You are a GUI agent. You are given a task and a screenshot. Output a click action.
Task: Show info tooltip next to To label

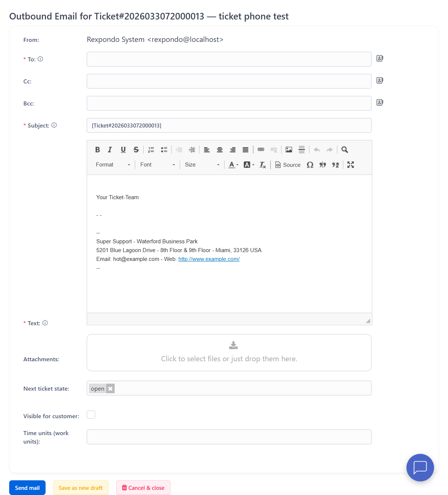pyautogui.click(x=40, y=59)
